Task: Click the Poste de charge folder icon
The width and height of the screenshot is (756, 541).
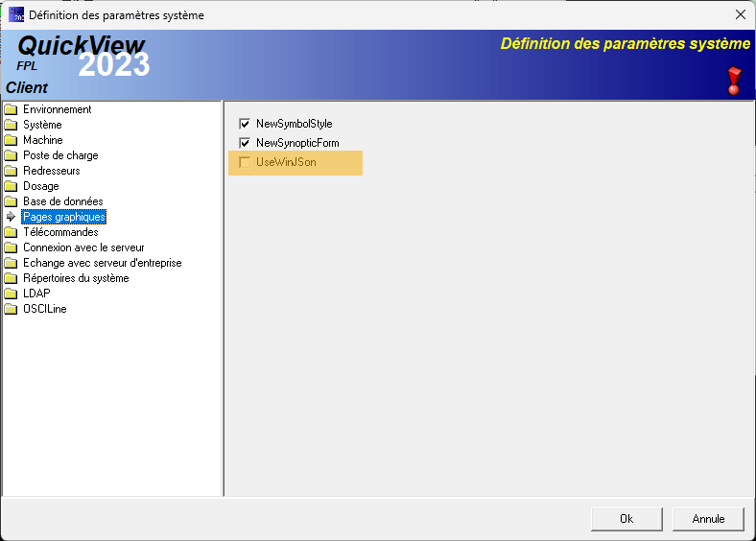Action: (x=11, y=155)
